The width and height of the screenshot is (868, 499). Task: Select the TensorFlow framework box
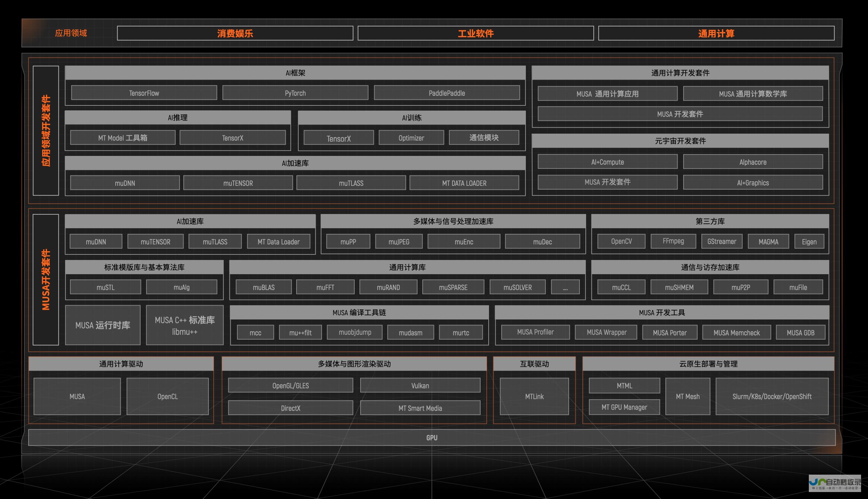pos(144,93)
